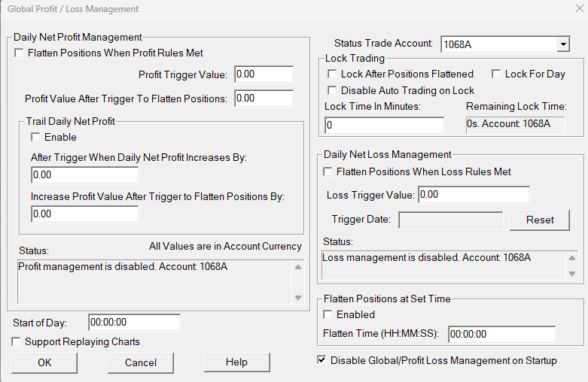This screenshot has width=588, height=382.
Task: Uncheck Disable Global/Profit Loss Management on Startup
Action: click(x=322, y=361)
